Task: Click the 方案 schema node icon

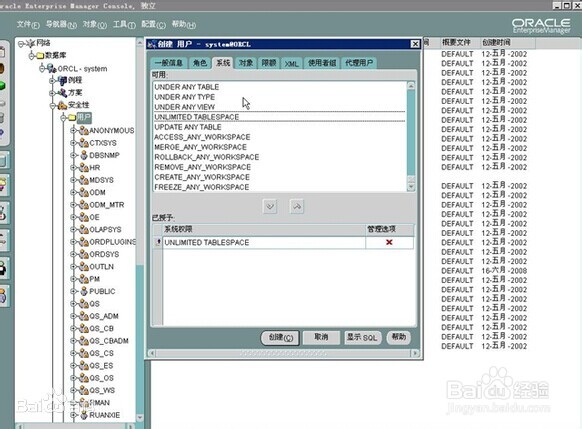Action: pyautogui.click(x=62, y=92)
